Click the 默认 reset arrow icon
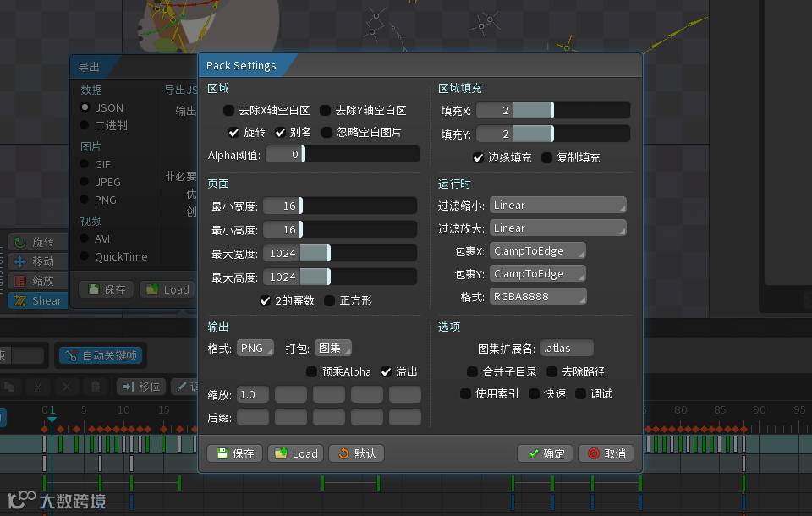The image size is (812, 516). [343, 453]
